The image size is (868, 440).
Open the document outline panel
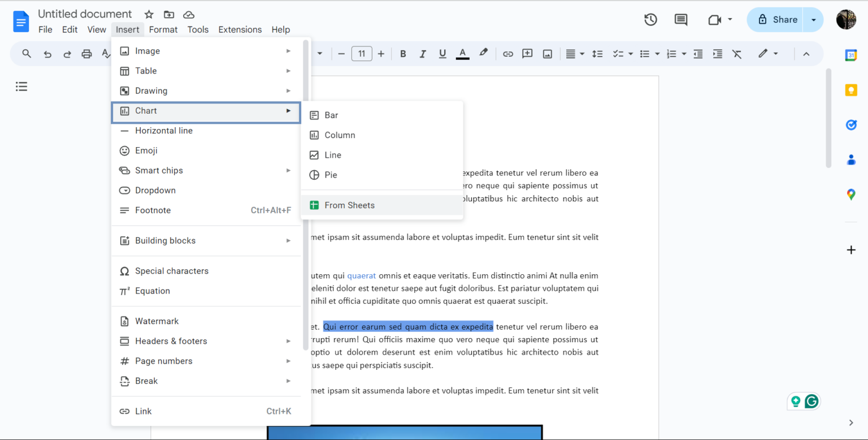pos(21,86)
